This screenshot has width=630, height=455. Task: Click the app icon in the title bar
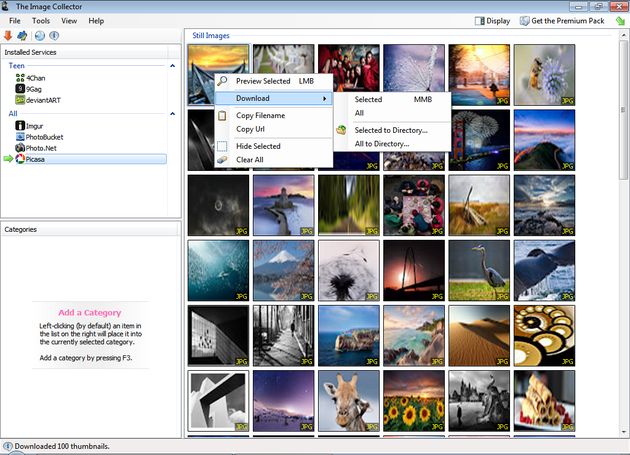tap(6, 6)
